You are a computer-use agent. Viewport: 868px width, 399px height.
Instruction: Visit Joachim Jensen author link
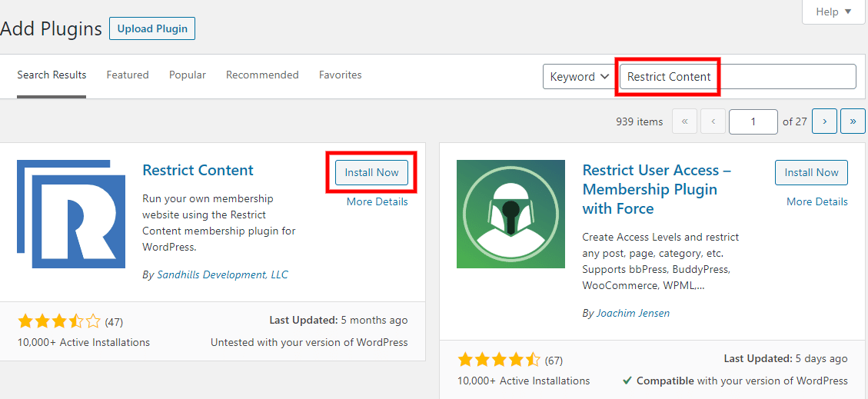click(x=633, y=313)
